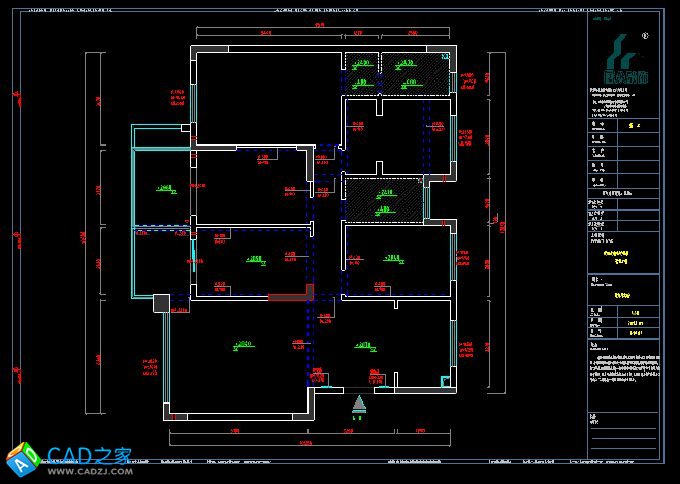Click the entrance arrow marker below the door
Image resolution: width=680 pixels, height=484 pixels.
click(x=359, y=403)
